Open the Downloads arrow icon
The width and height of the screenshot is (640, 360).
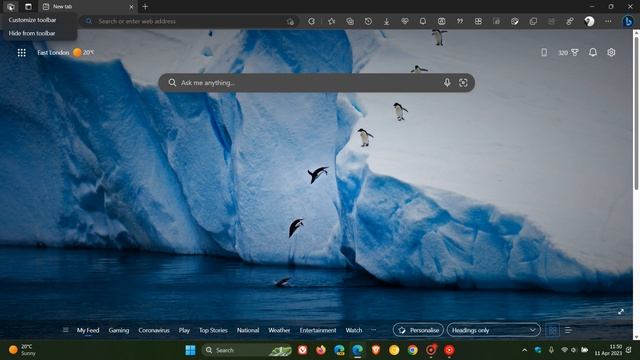[387, 21]
